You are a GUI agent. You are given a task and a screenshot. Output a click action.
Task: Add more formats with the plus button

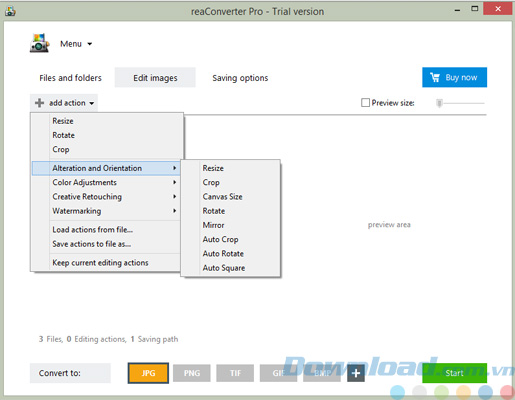click(x=356, y=373)
